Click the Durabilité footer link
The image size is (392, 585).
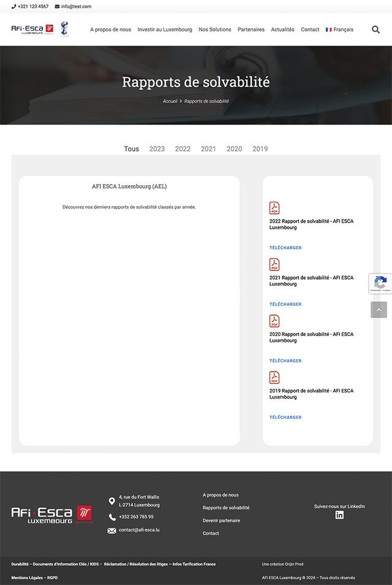(20, 564)
